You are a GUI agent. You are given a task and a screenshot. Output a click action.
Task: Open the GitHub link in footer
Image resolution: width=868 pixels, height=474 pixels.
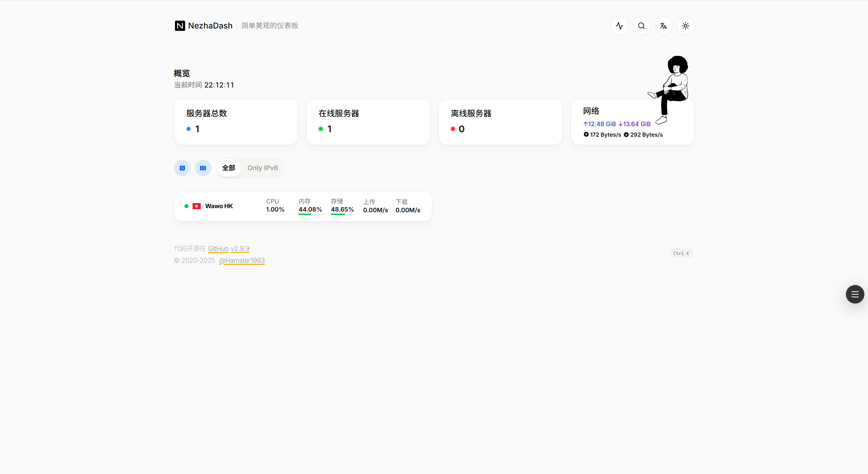pos(218,249)
